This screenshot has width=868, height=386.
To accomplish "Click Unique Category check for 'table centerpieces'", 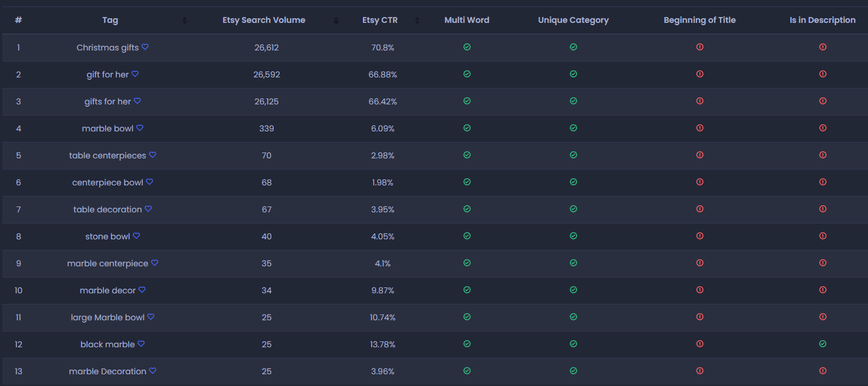I will click(573, 155).
